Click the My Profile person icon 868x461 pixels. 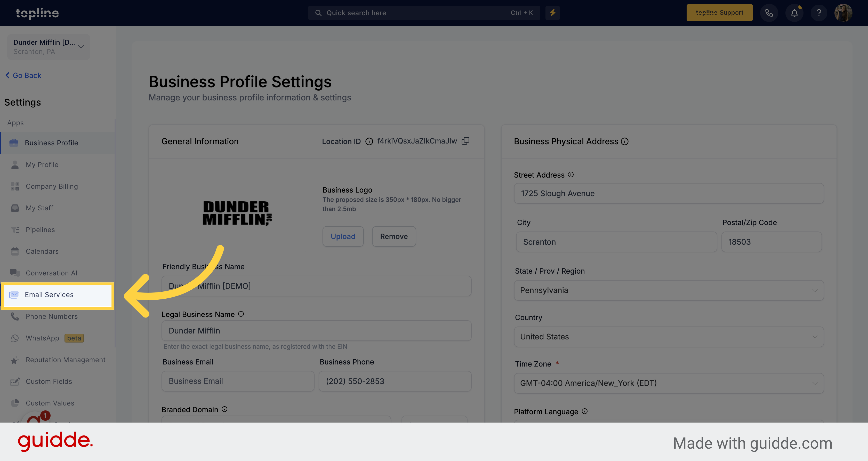click(x=15, y=164)
